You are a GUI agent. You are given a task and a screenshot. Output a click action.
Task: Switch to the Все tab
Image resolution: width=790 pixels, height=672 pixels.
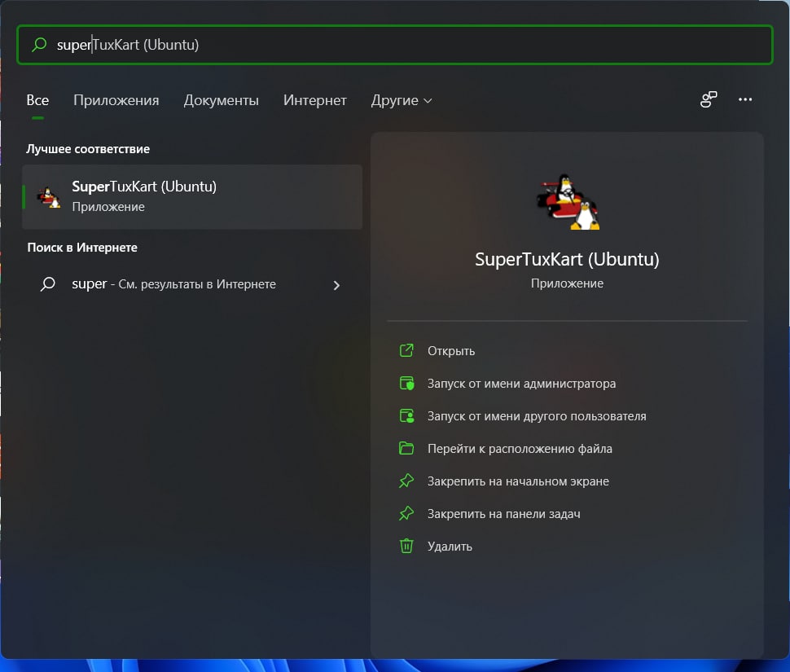point(37,100)
